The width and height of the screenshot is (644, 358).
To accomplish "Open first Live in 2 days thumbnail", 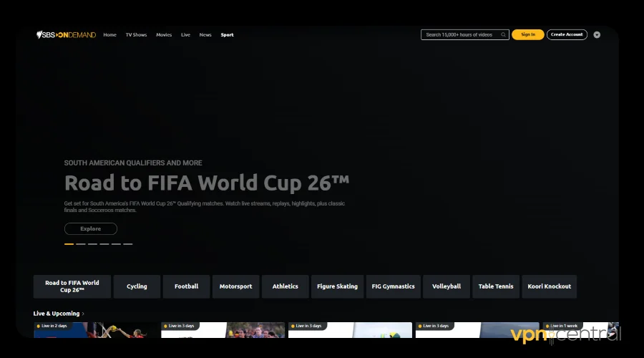I will [95, 331].
